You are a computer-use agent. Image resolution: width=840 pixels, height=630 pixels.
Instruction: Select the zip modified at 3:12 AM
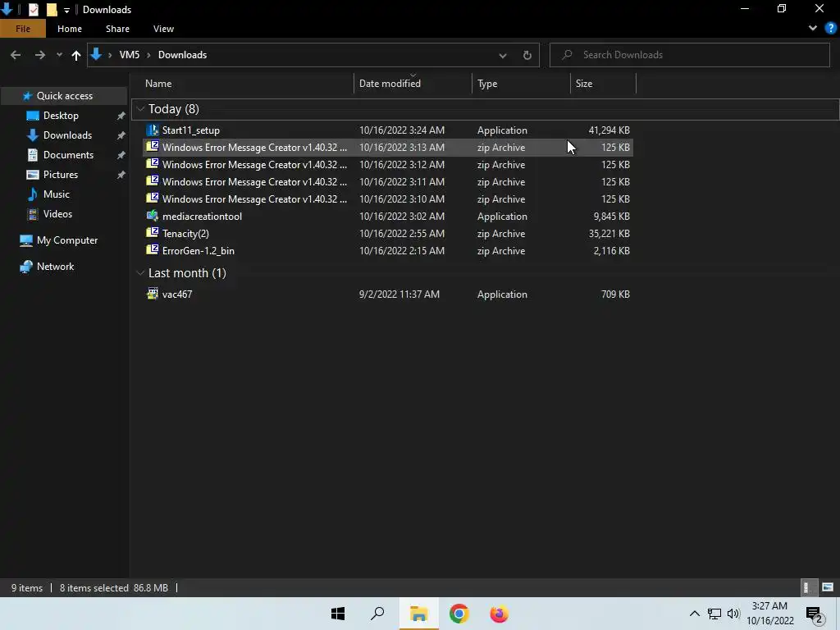(x=388, y=164)
